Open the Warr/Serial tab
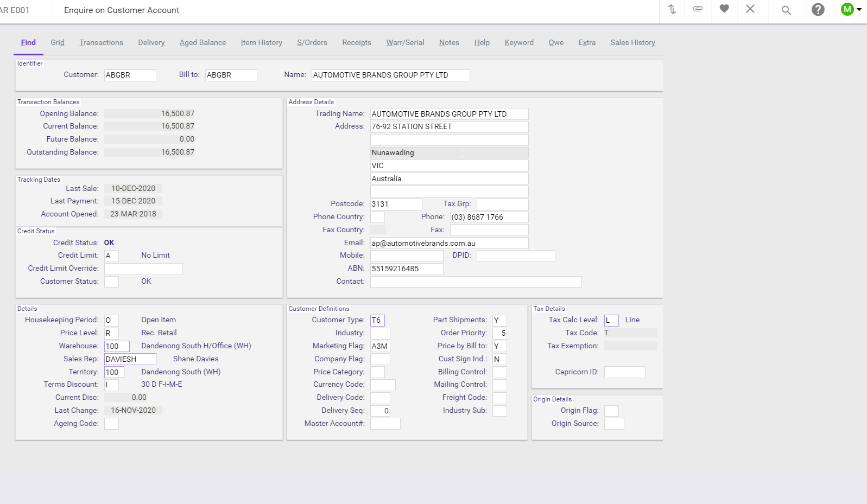The height and width of the screenshot is (504, 867). point(405,42)
